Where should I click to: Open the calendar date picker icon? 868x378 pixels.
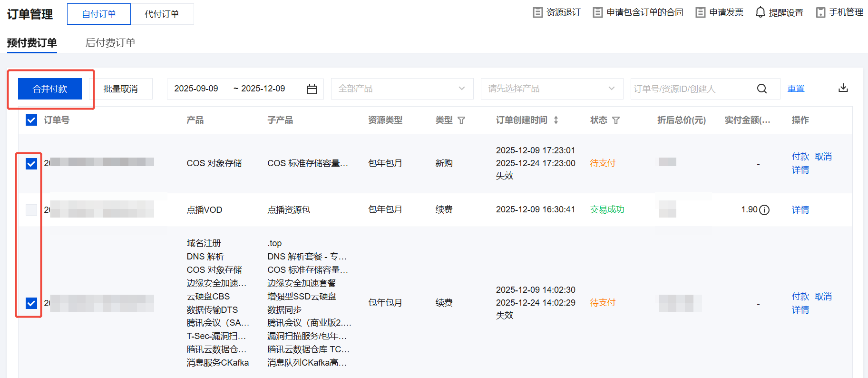pyautogui.click(x=312, y=89)
